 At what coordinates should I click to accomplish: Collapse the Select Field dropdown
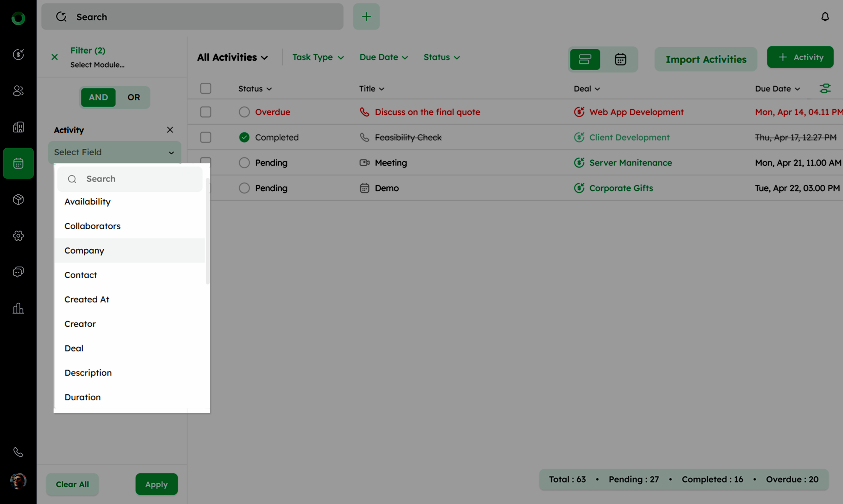[171, 153]
